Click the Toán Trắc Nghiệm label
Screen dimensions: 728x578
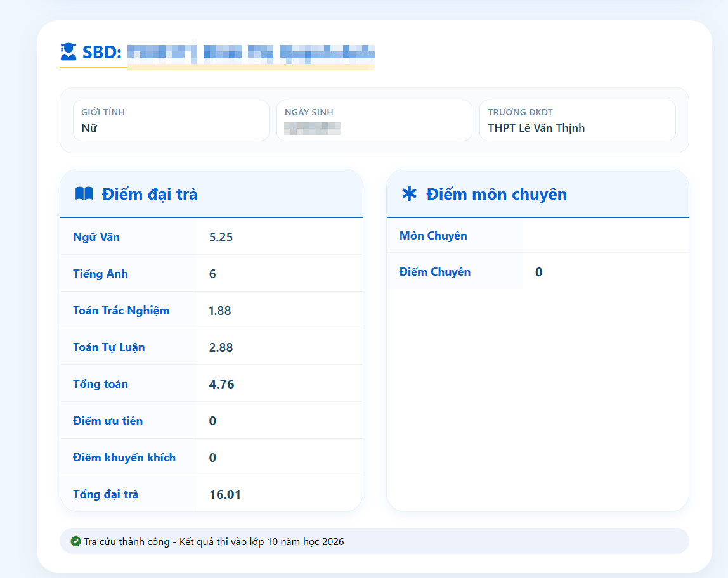(x=121, y=311)
